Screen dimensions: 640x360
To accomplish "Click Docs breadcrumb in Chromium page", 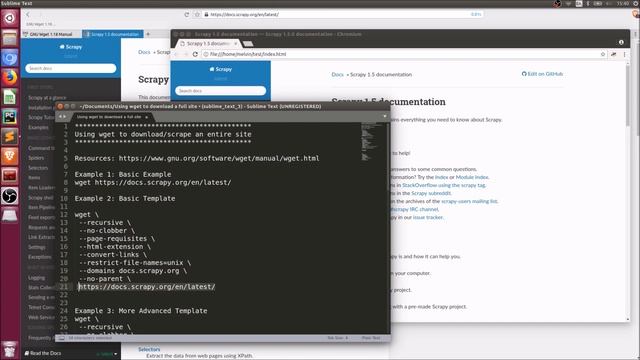I will [337, 75].
